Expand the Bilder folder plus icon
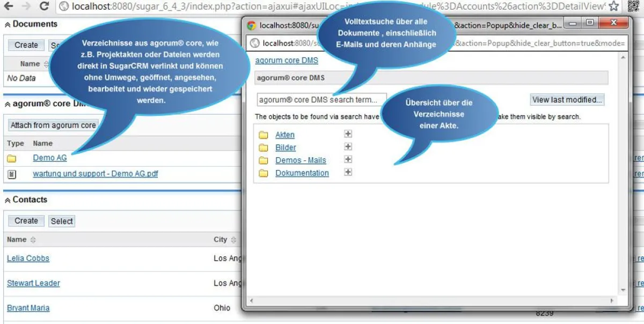Viewport: 644px width, 324px height. click(348, 146)
